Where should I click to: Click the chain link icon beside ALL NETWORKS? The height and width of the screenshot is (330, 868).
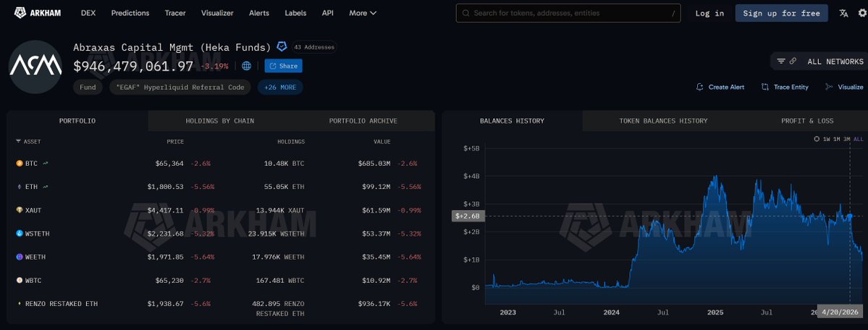pos(793,62)
